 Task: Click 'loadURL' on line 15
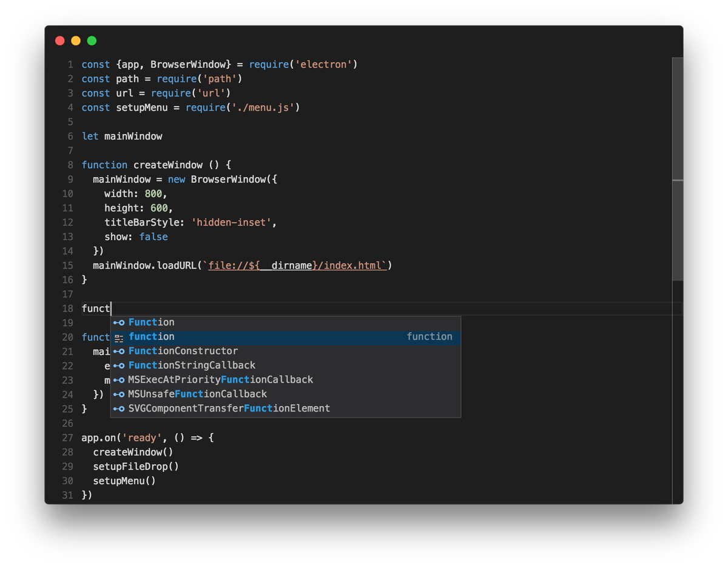click(177, 266)
